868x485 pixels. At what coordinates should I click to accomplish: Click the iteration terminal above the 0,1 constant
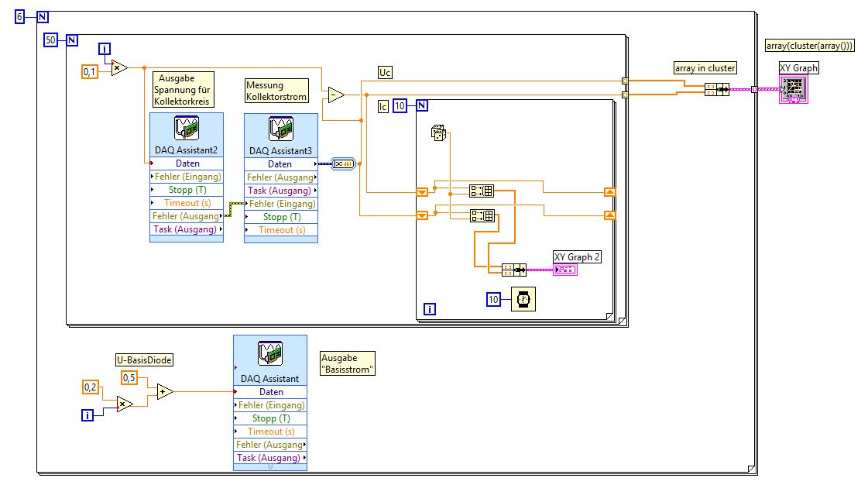pyautogui.click(x=105, y=49)
